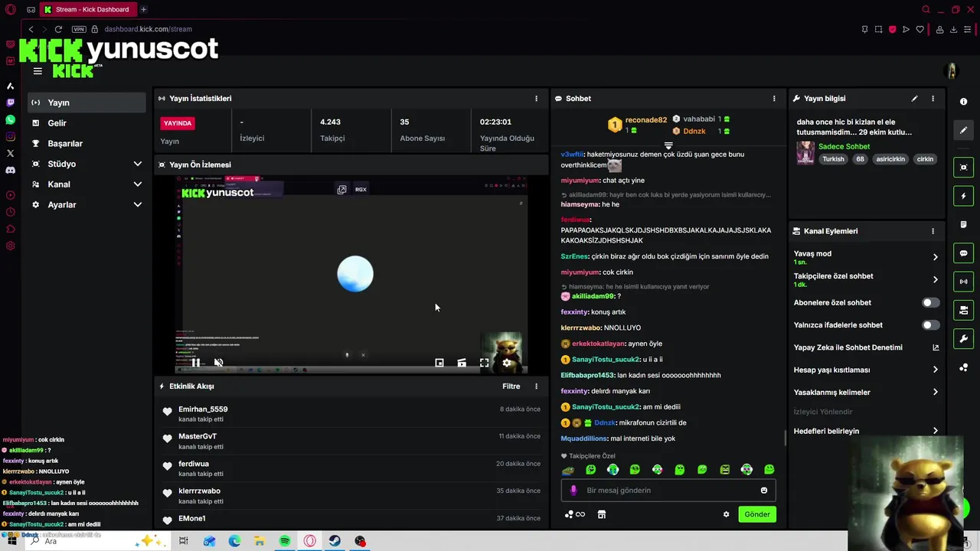Screen dimensions: 980x551
Task: Select Gelir in left navigation
Action: tap(87, 123)
